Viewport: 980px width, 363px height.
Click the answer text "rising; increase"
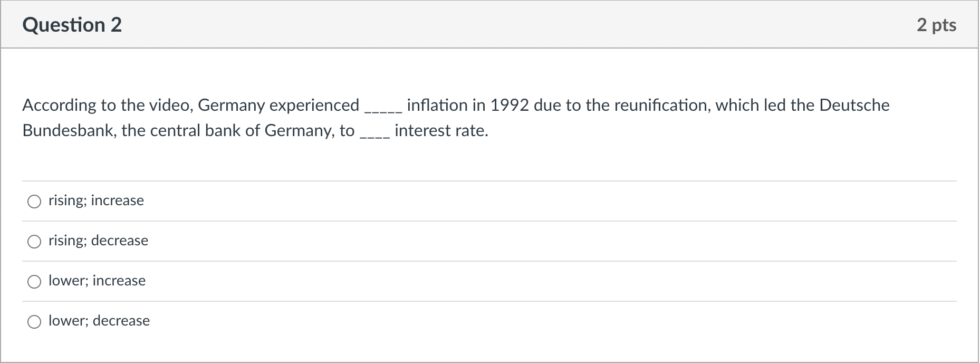point(95,200)
